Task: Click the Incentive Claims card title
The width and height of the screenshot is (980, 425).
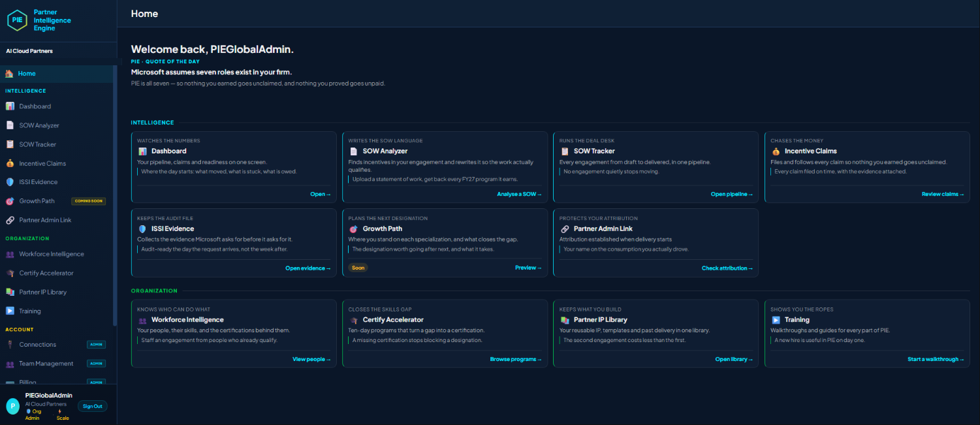Action: point(810,151)
